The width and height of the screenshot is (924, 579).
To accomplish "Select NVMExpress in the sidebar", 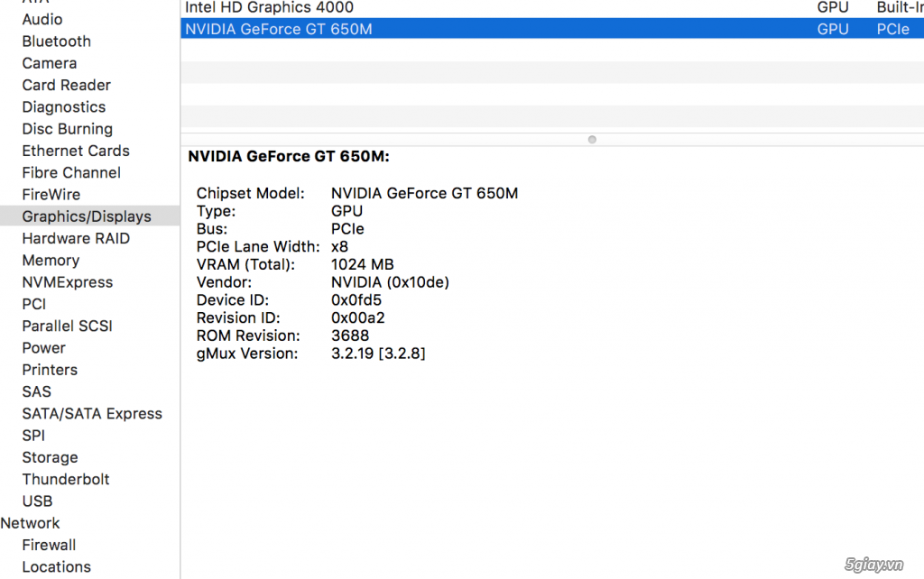I will 68,282.
